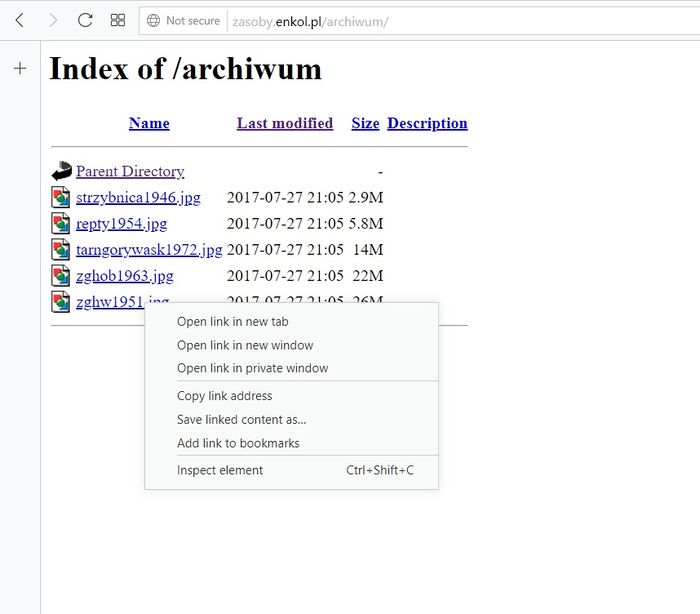Screen dimensions: 700x614
Task: Click the image icon beside zghob1963.jpg
Action: pos(62,275)
